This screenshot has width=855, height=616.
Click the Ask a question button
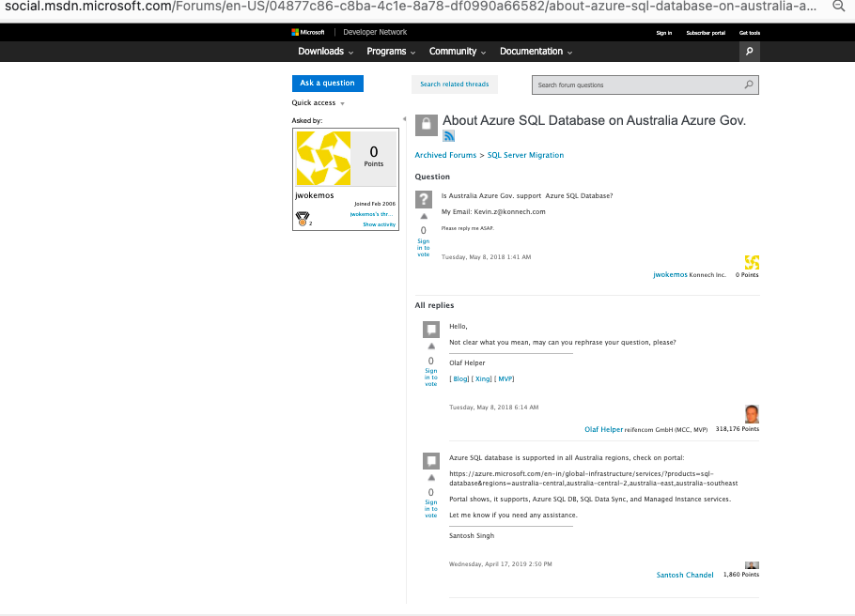pyautogui.click(x=327, y=83)
